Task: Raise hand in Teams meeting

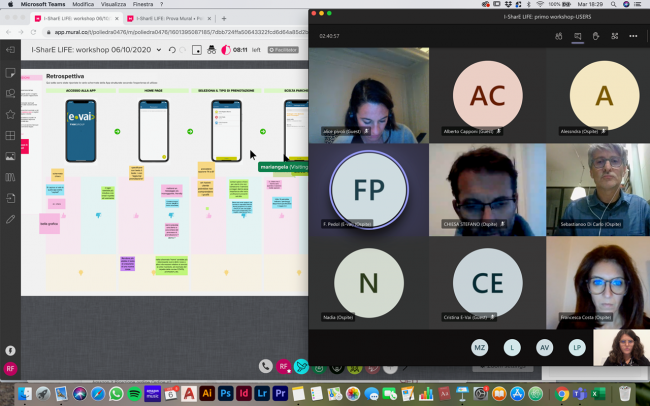Action: 596,36
